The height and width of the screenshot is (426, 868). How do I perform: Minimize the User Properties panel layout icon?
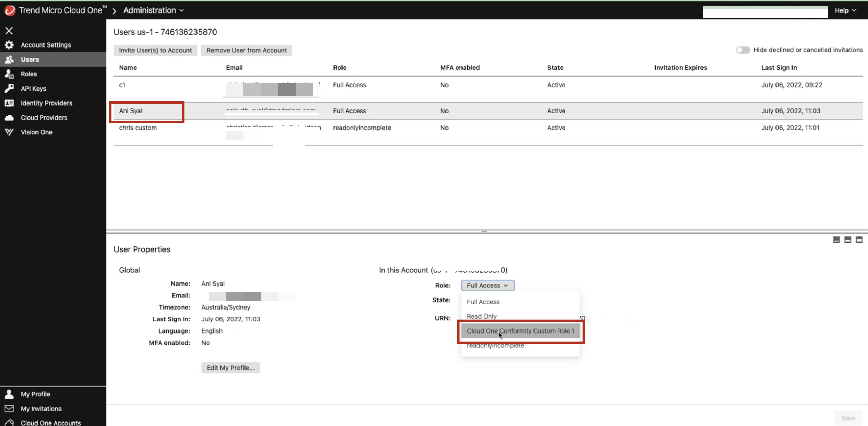pos(836,239)
